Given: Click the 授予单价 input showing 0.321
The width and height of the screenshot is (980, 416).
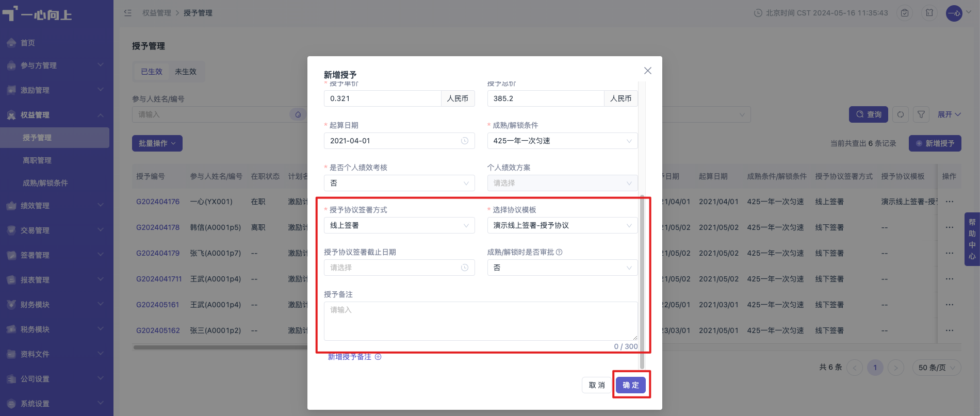Looking at the screenshot, I should tap(382, 98).
